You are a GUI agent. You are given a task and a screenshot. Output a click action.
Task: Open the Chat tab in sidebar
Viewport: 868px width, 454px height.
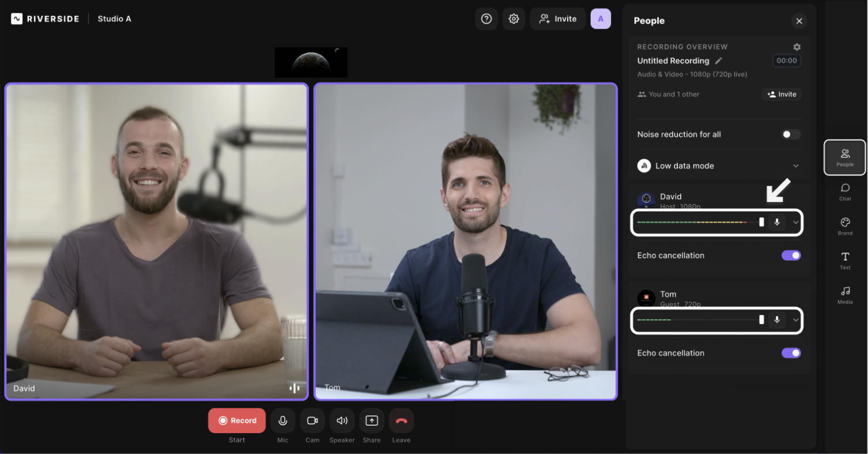[x=845, y=192]
